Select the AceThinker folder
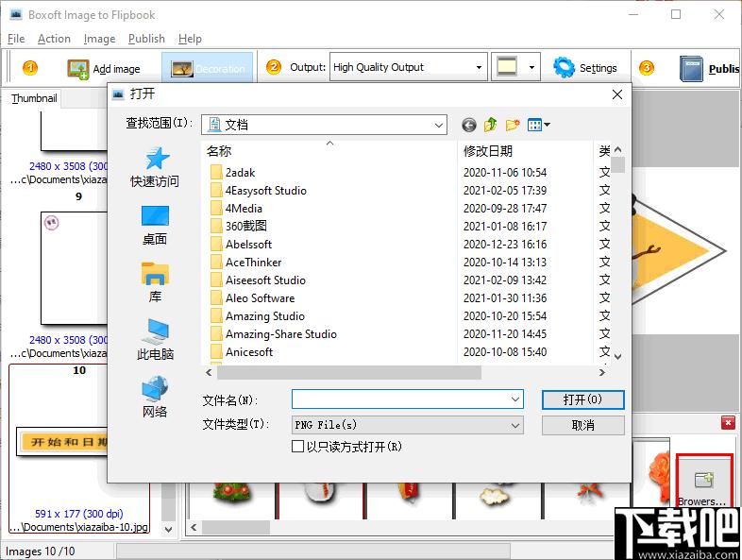The image size is (742, 560). click(x=246, y=263)
